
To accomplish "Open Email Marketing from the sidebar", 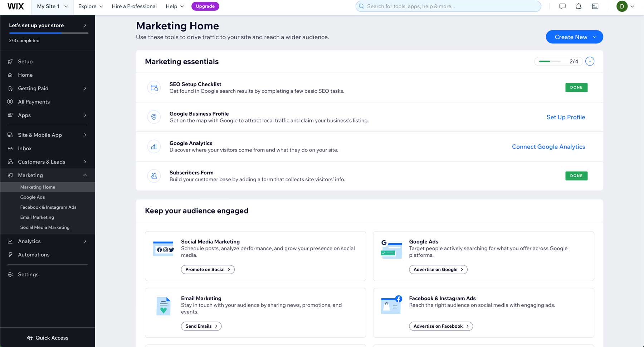I will pyautogui.click(x=37, y=217).
